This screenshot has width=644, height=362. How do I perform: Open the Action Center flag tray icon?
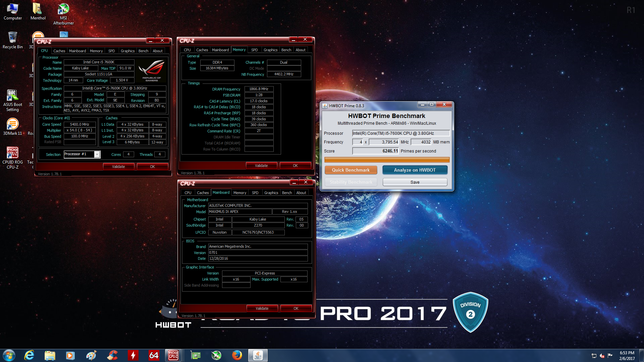[x=610, y=356]
